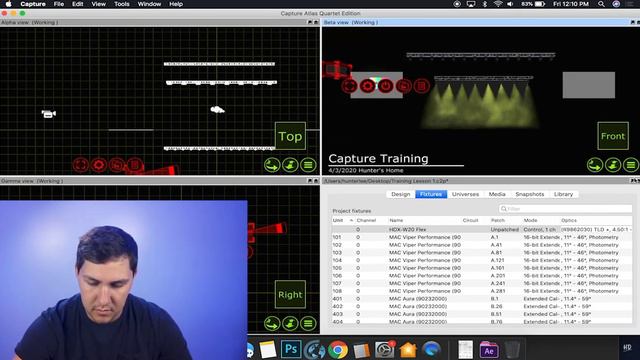Select fixture unit 101 MAC Viper row
The image size is (640, 360).
(482, 237)
